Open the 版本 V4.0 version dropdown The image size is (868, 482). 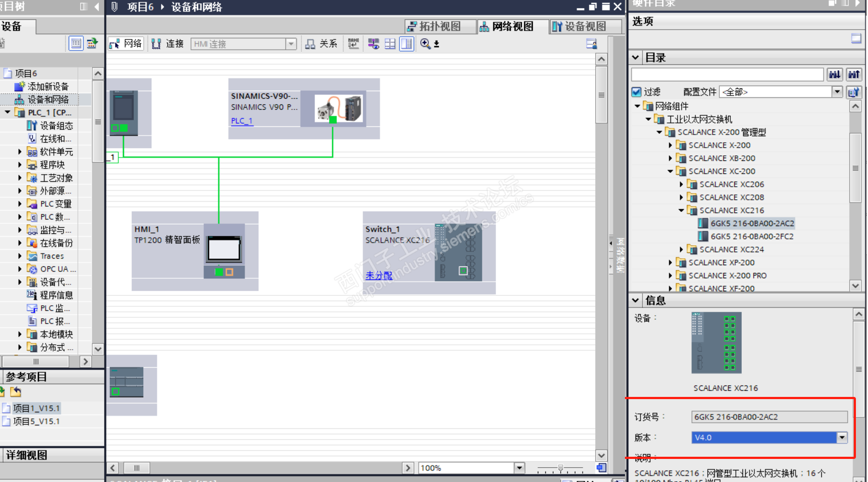[x=842, y=438]
